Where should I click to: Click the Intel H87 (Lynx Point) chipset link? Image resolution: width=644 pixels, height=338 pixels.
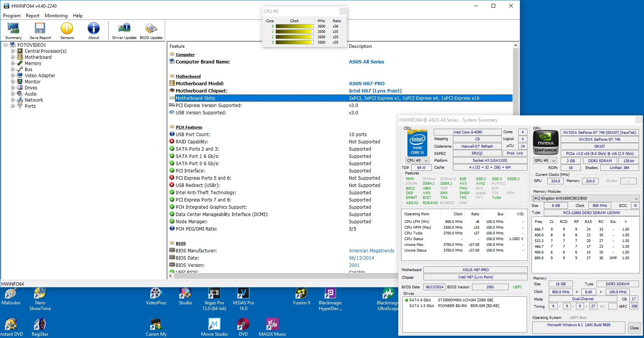click(x=375, y=91)
